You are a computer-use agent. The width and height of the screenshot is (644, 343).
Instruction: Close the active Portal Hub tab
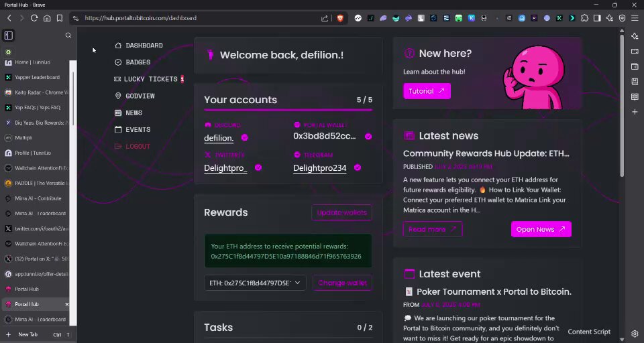(x=66, y=304)
